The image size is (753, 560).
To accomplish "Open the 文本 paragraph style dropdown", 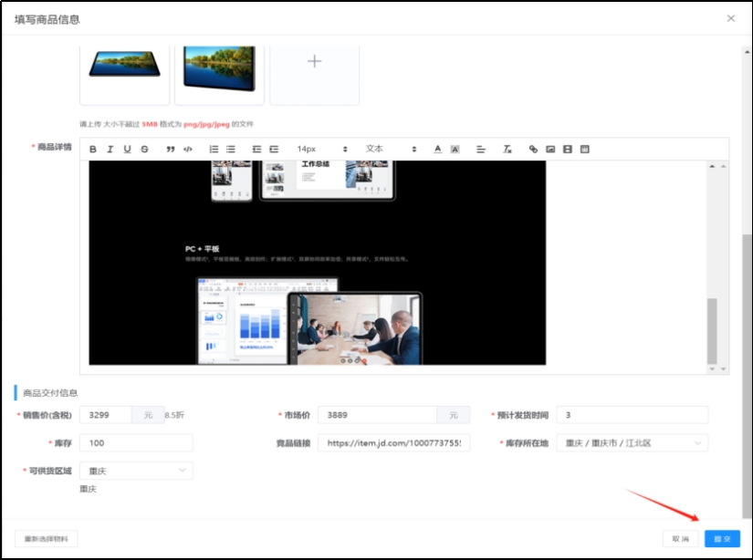I will (x=390, y=149).
